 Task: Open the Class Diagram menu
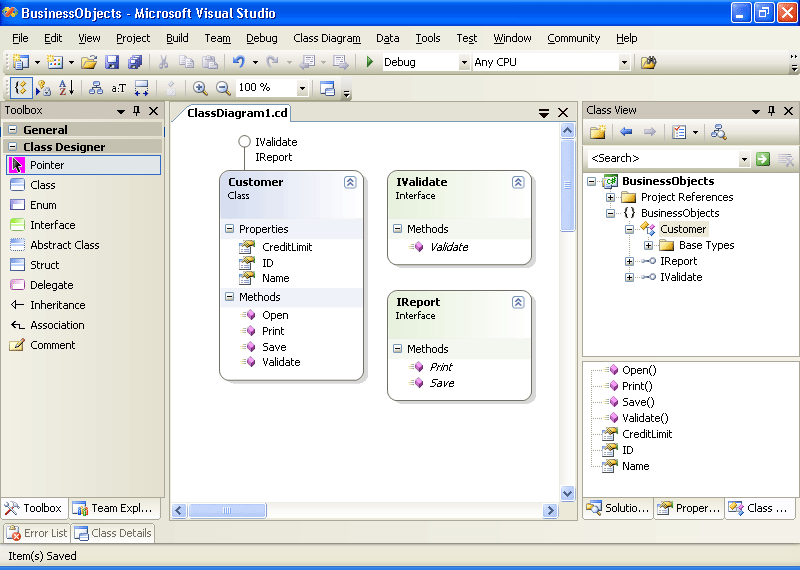coord(327,38)
